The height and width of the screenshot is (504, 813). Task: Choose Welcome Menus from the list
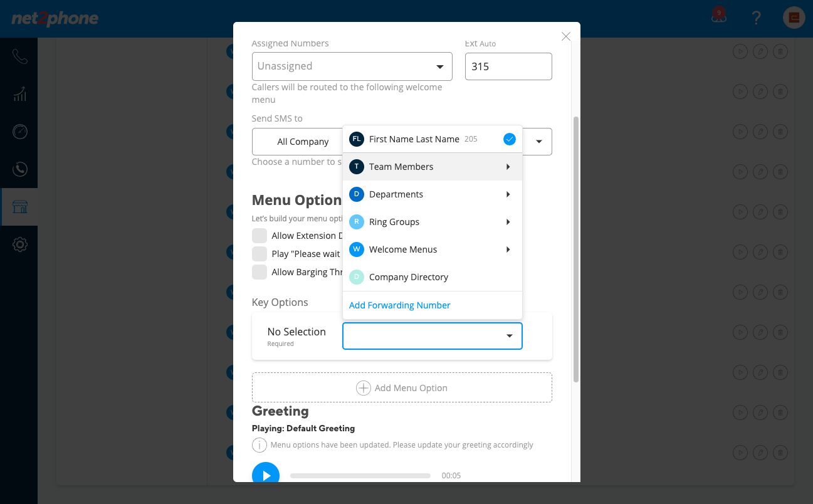tap(433, 249)
